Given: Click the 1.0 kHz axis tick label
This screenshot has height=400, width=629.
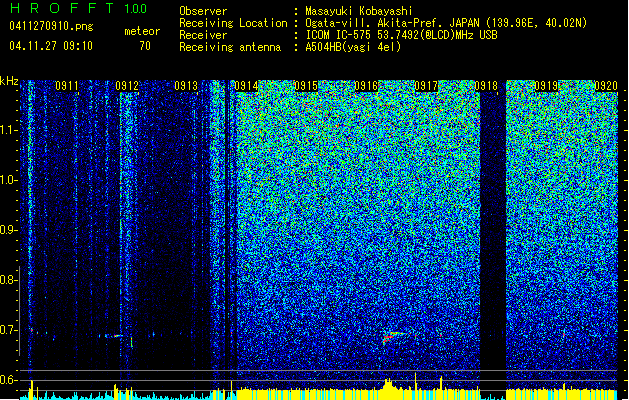Looking at the screenshot, I should pyautogui.click(x=8, y=181).
